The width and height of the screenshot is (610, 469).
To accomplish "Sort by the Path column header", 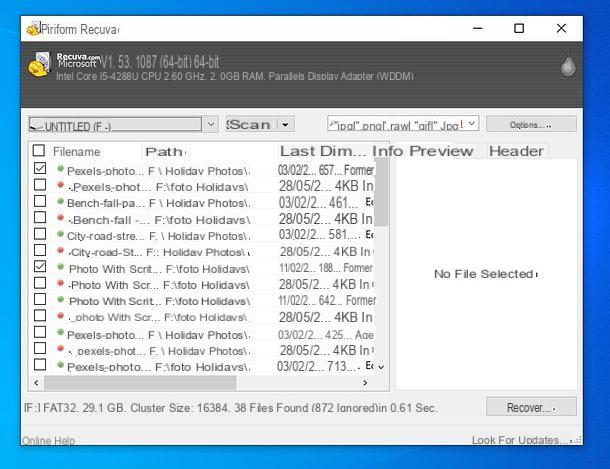I will click(165, 152).
